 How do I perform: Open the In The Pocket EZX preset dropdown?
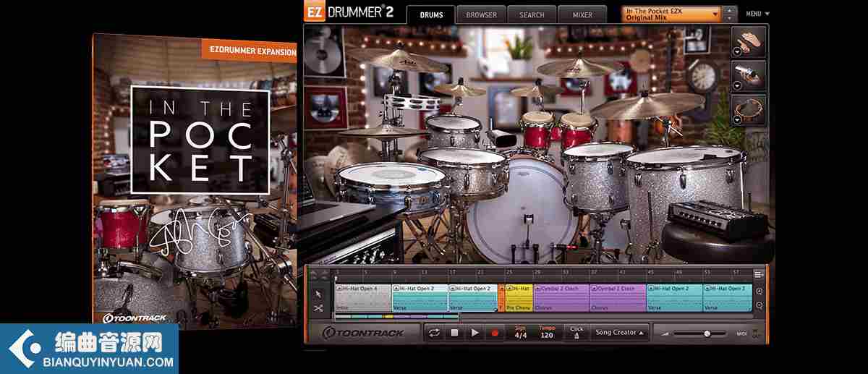click(671, 14)
